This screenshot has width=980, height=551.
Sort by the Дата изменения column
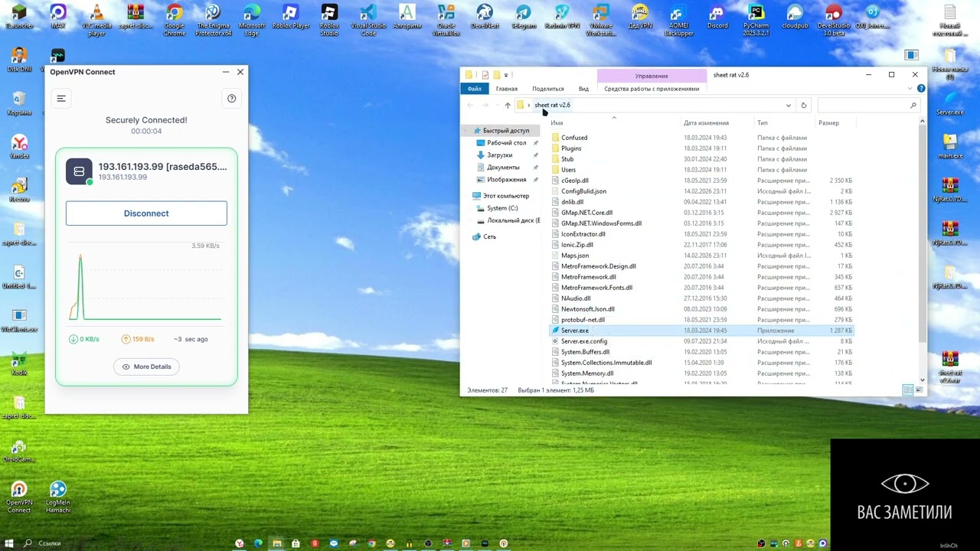[706, 122]
